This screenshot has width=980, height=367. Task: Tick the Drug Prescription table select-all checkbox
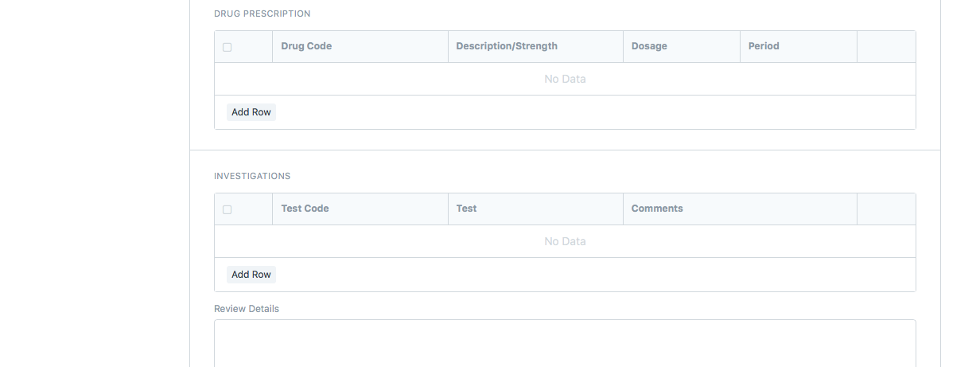pos(227,47)
